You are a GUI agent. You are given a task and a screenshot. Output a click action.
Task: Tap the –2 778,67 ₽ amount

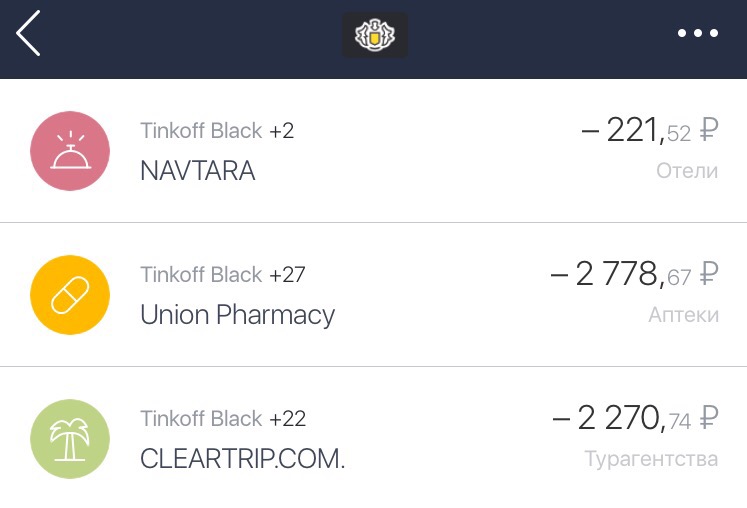(634, 274)
